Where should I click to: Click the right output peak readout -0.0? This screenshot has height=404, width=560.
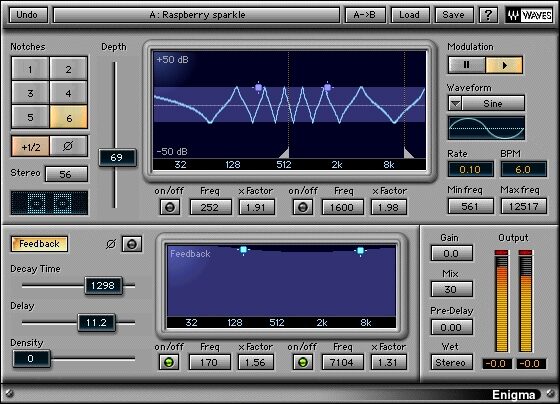pos(531,364)
